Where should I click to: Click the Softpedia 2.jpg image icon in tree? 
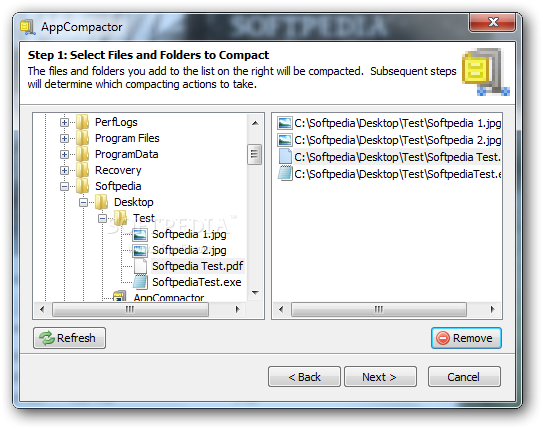[140, 250]
